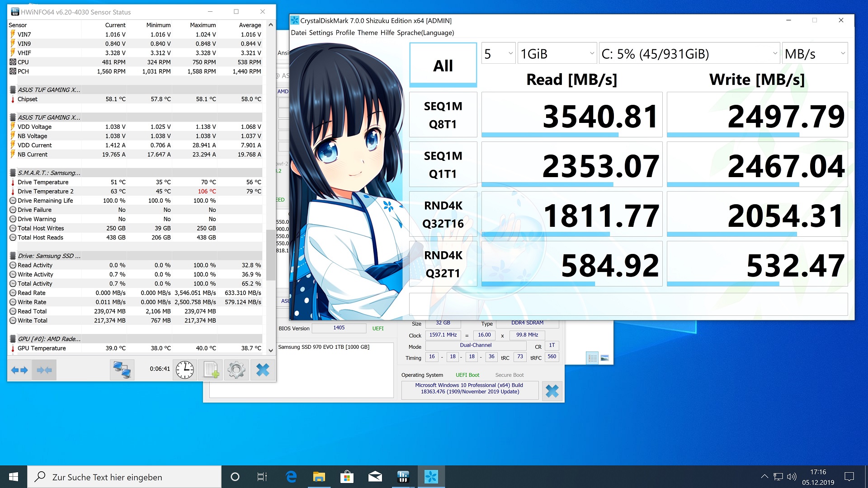Open Microsoft Store from the taskbar
The width and height of the screenshot is (868, 488).
pyautogui.click(x=347, y=477)
